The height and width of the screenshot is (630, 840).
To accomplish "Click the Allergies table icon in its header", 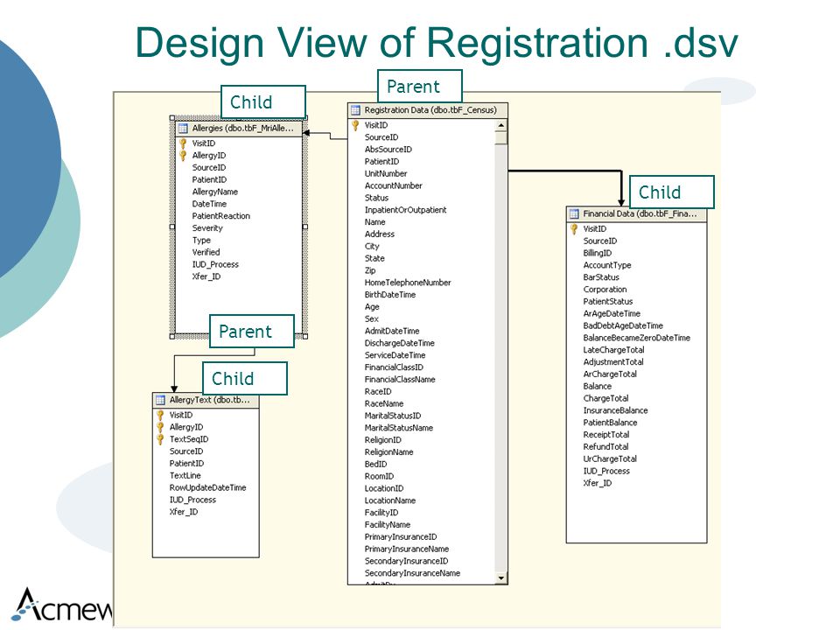I will 183,129.
